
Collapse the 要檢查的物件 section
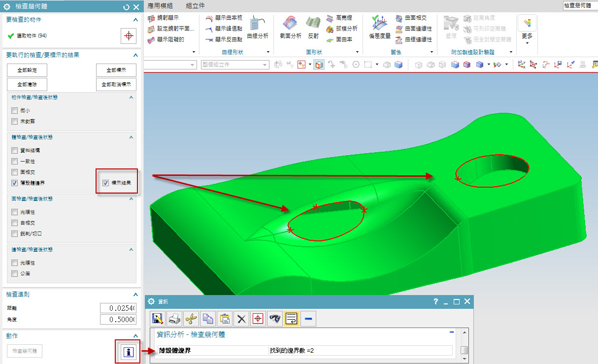135,20
